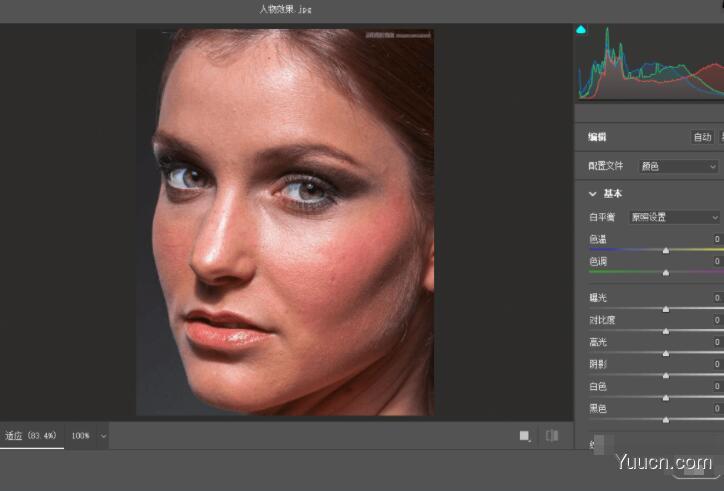Select the 适应 (83.4%) fit zoom button
724x491 pixels.
31,436
